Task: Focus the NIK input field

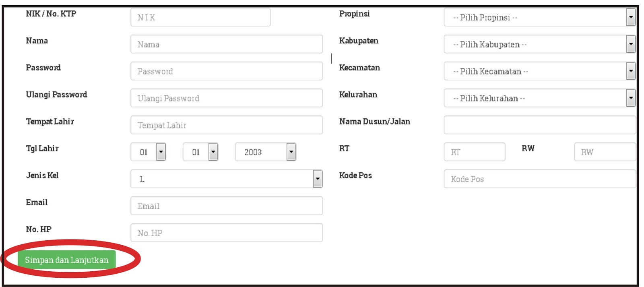Action: [200, 17]
